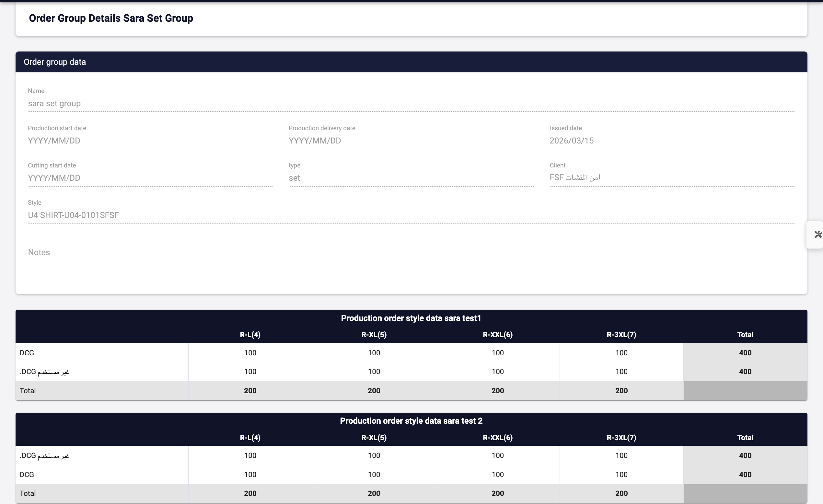Screen dimensions: 823x504
Task: Select DCG row R-XL(5) cell in sara test1
Action: click(x=374, y=353)
